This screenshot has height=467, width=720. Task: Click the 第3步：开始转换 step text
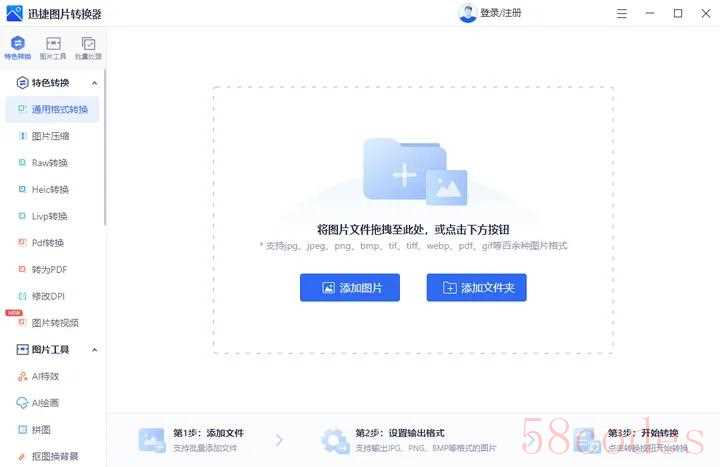tap(643, 433)
